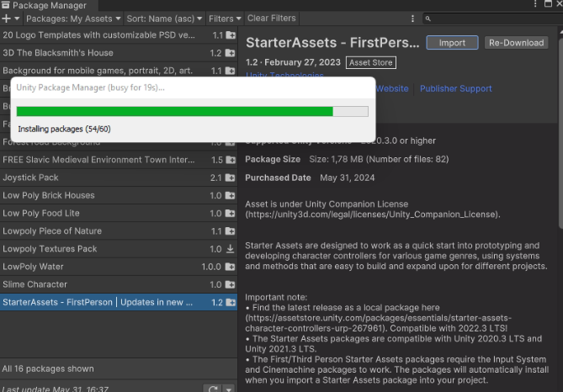Screen dimensions: 563x392
Task: Click the Clear Filters button
Action: [x=272, y=19]
